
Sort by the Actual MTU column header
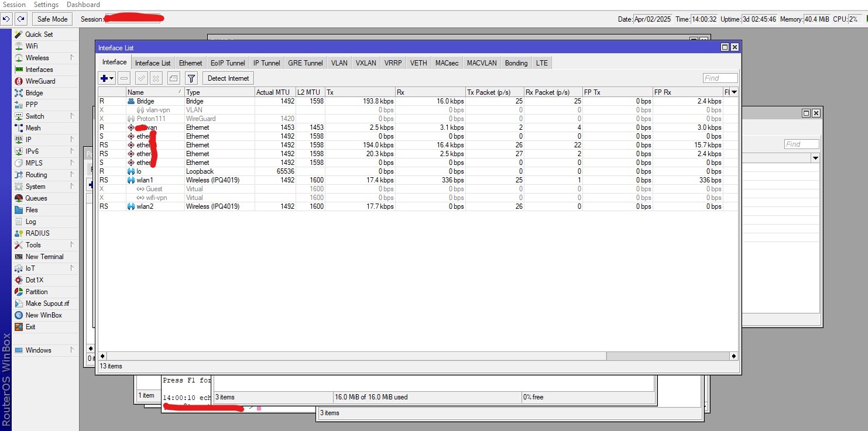tap(275, 92)
